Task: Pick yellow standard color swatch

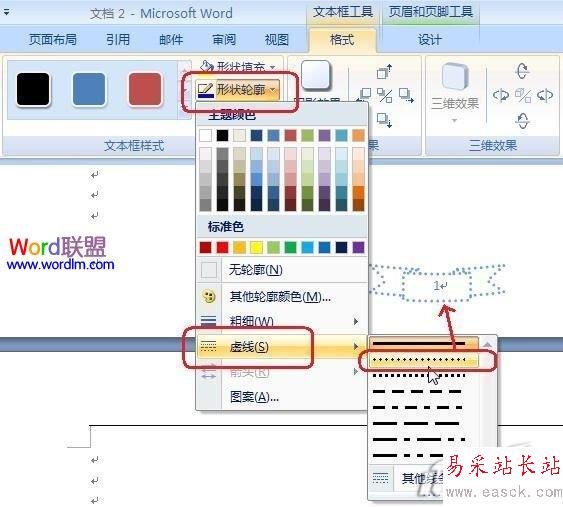Action: click(x=256, y=247)
